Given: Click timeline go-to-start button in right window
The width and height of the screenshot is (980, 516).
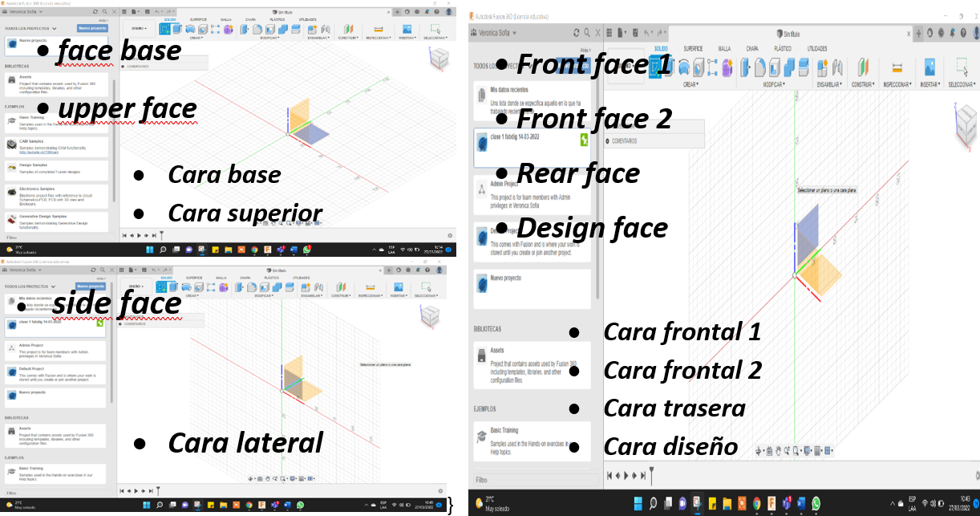Looking at the screenshot, I should pyautogui.click(x=610, y=476).
